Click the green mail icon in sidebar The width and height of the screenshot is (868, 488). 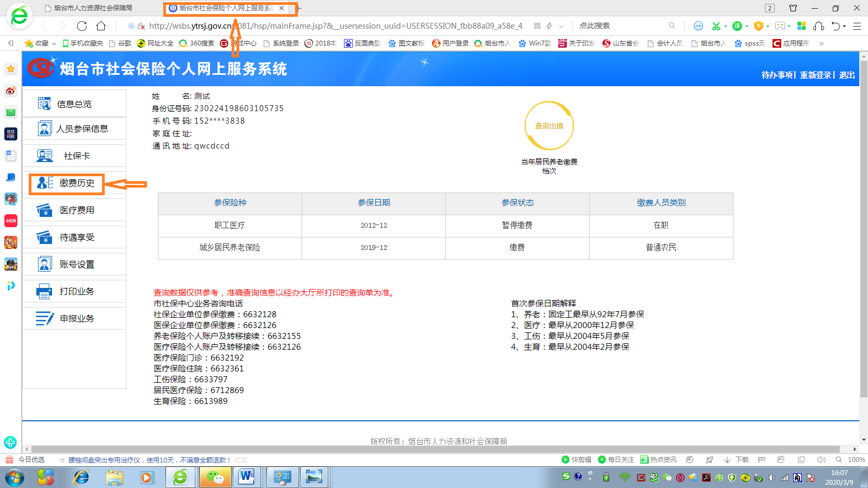pos(11,112)
